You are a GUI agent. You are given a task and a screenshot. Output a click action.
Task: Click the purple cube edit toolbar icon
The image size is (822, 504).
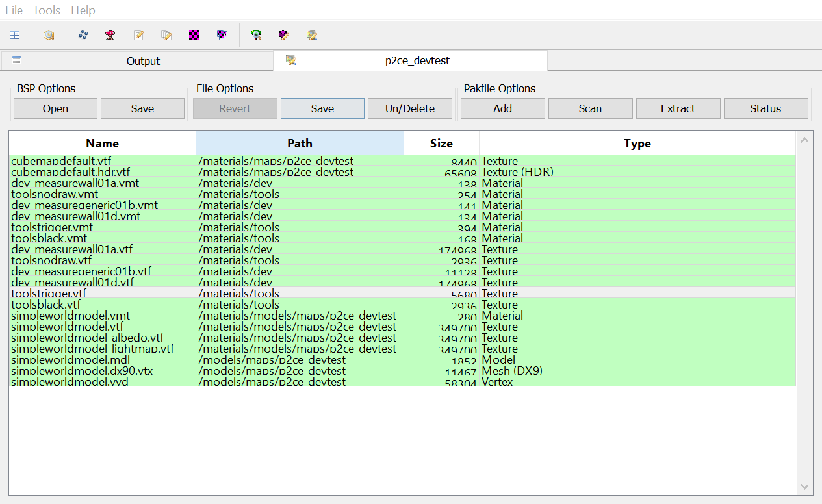[283, 34]
